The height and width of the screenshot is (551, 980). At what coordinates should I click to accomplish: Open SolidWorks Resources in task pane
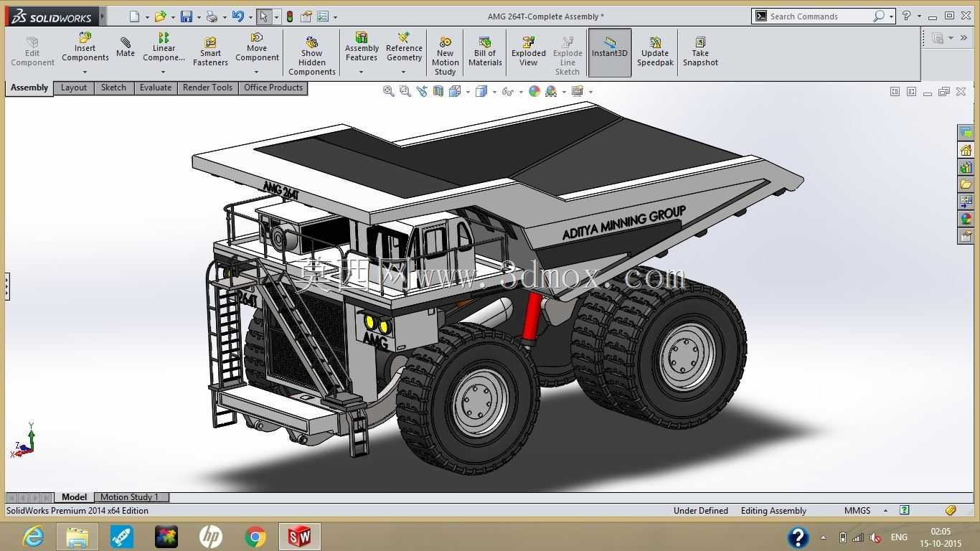966,150
